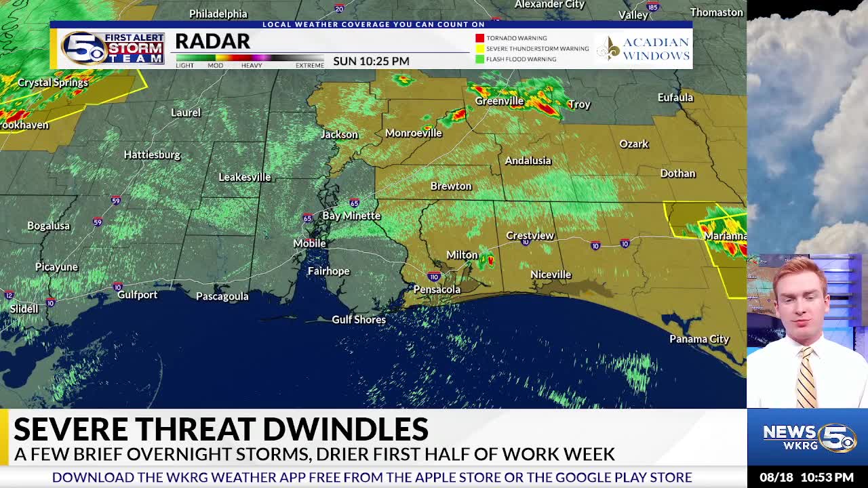Click the Crystal Springs city label
Viewport: 868px width, 488px height.
[53, 83]
